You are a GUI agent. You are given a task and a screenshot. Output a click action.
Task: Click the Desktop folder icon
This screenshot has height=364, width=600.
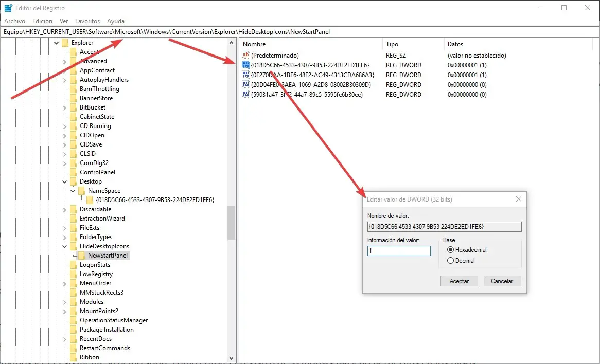click(x=74, y=181)
